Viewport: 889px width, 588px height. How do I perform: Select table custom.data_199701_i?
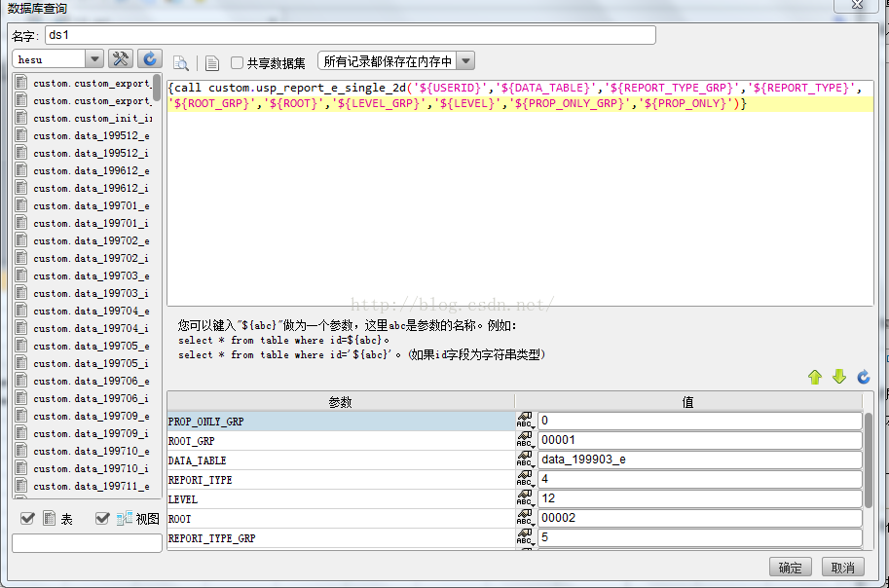click(91, 223)
